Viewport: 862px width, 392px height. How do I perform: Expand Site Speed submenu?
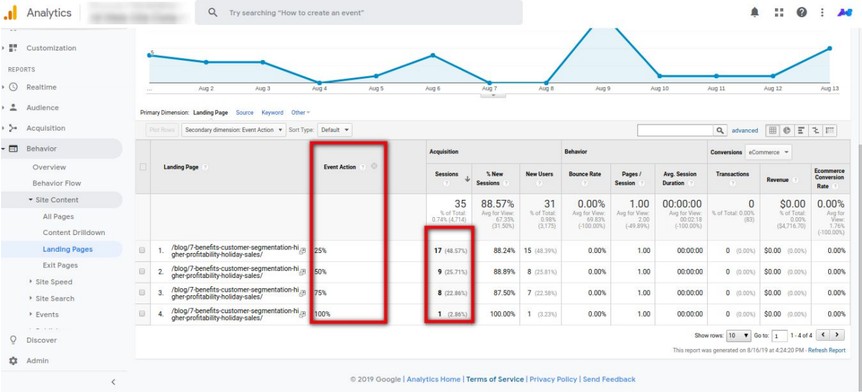pyautogui.click(x=31, y=281)
